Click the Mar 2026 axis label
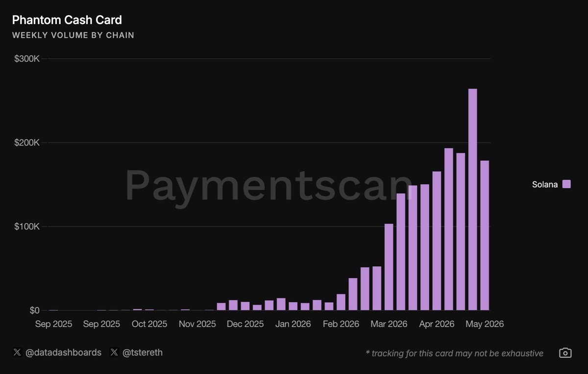The image size is (588, 374). 389,324
